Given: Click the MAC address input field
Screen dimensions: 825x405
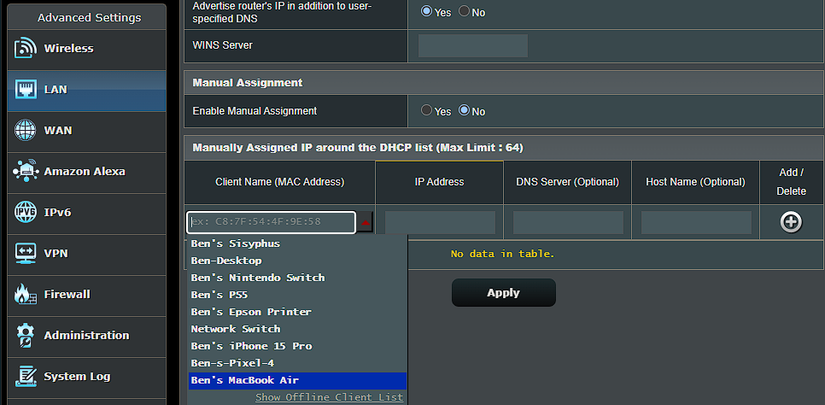Looking at the screenshot, I should 271,222.
